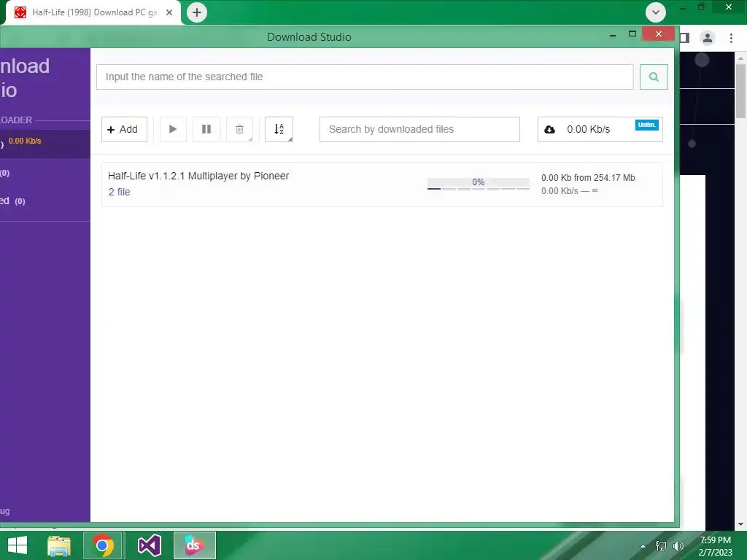Click Download Studio taskbar icon
Image resolution: width=747 pixels, height=560 pixels.
tap(194, 545)
